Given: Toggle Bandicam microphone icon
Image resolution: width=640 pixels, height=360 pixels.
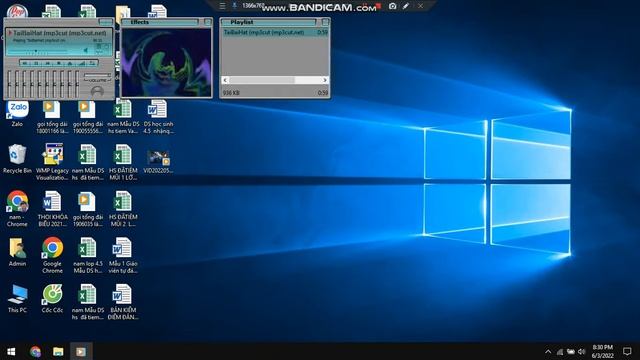Looking at the screenshot, I should coord(235,6).
